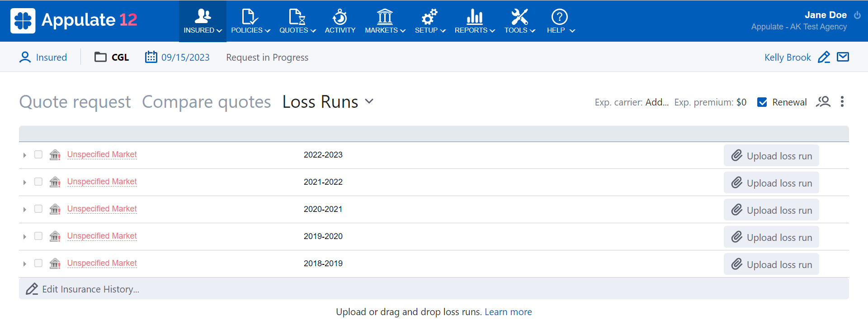Click the market building icon in 2020-2021 row
The image size is (868, 326).
click(55, 209)
